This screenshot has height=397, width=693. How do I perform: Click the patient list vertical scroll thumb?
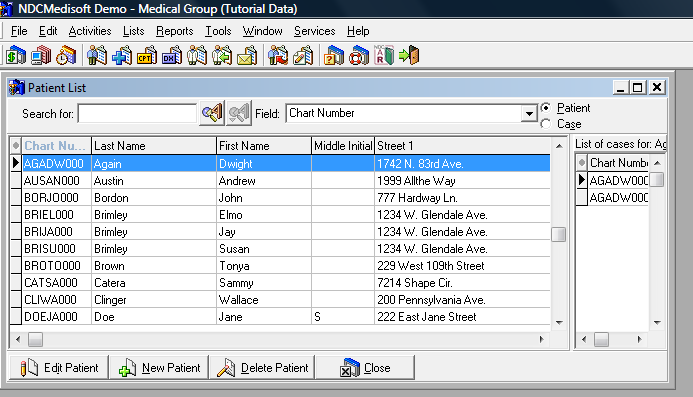point(559,234)
